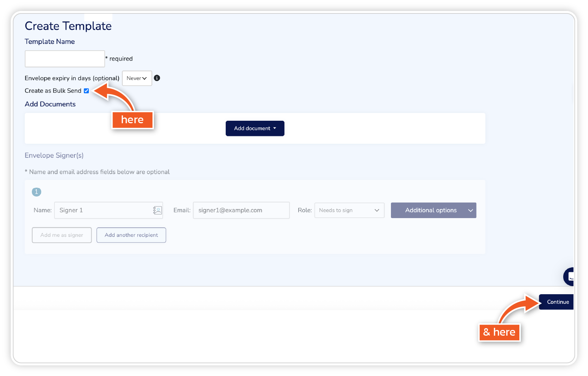
Task: Click the signer number 1 badge
Action: click(x=36, y=192)
